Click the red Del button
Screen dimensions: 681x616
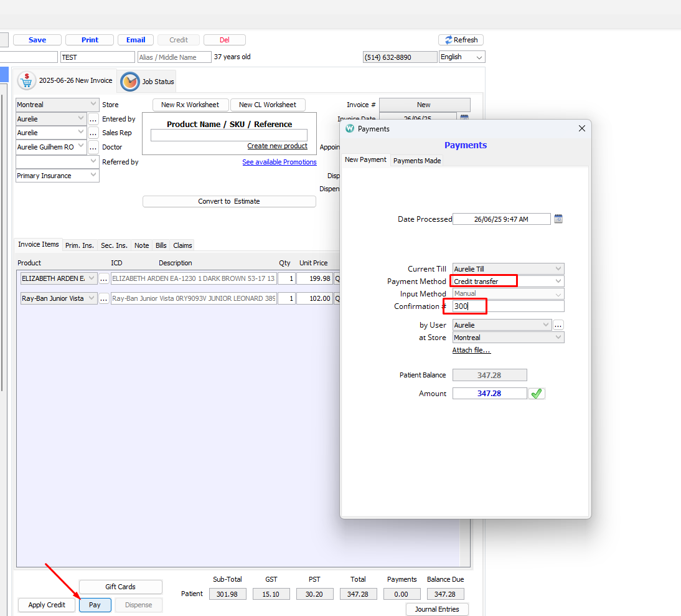pos(225,40)
